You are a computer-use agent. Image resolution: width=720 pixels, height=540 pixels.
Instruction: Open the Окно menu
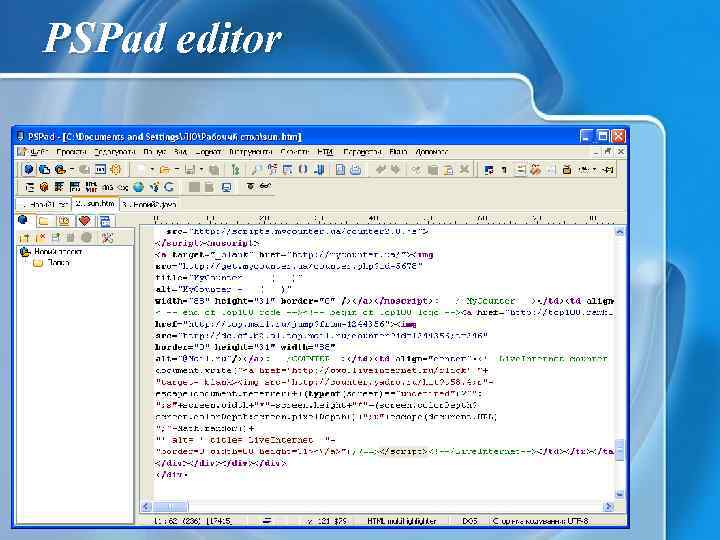pyautogui.click(x=398, y=152)
